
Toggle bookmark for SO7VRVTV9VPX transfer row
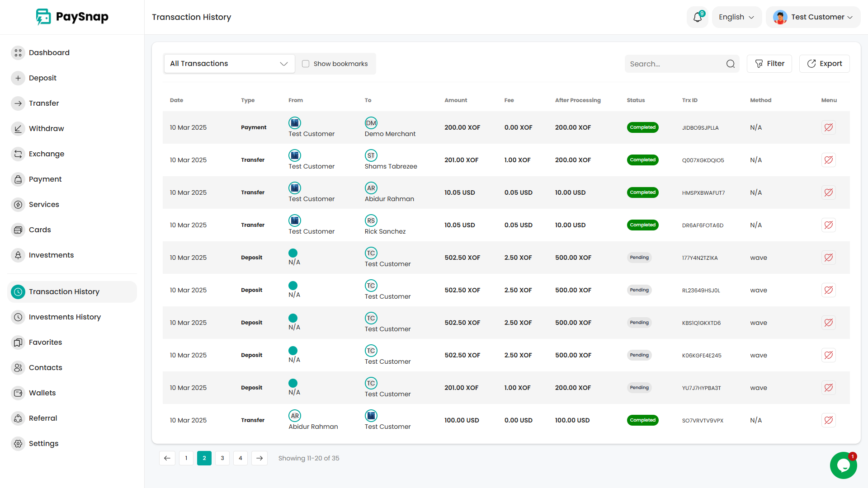tap(828, 420)
